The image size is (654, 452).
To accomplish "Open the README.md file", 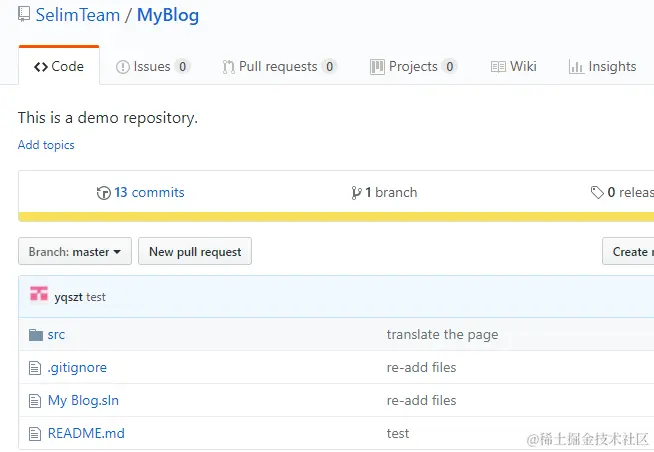I will click(86, 433).
